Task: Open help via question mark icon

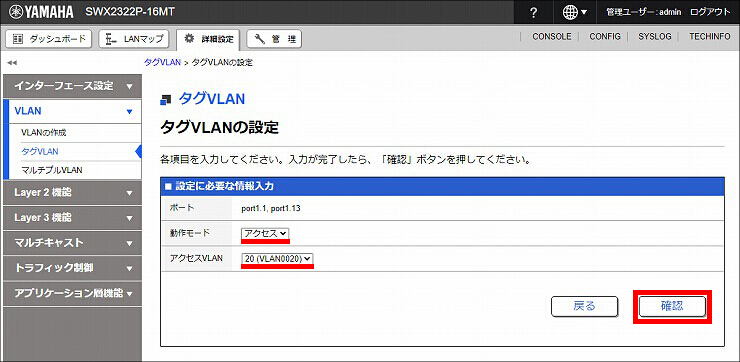Action: [x=533, y=12]
